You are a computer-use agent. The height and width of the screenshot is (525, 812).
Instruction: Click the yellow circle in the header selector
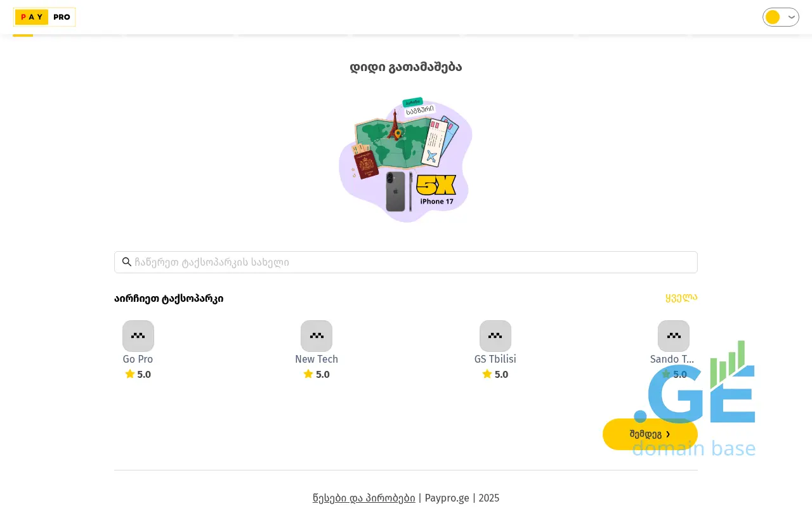[x=773, y=17]
